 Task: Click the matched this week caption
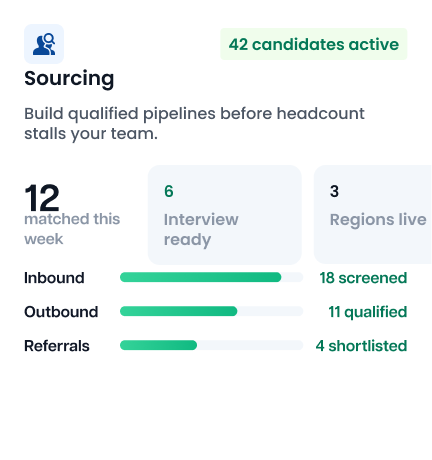[72, 229]
